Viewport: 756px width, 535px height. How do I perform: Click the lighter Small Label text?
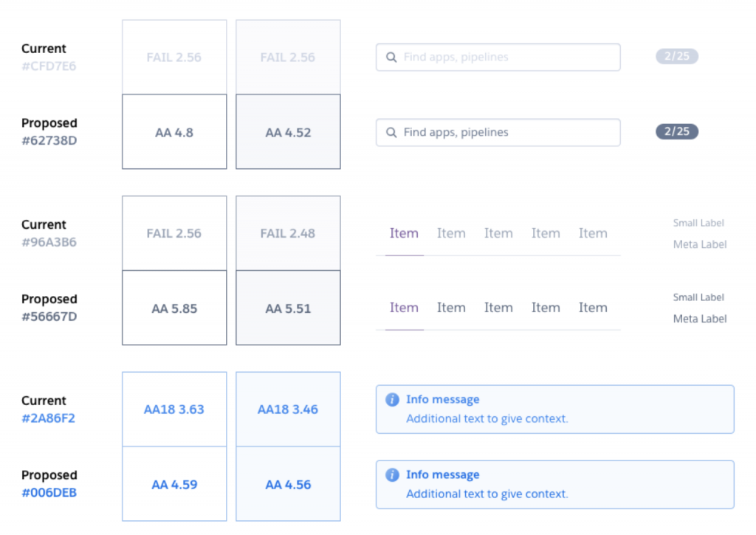[698, 223]
